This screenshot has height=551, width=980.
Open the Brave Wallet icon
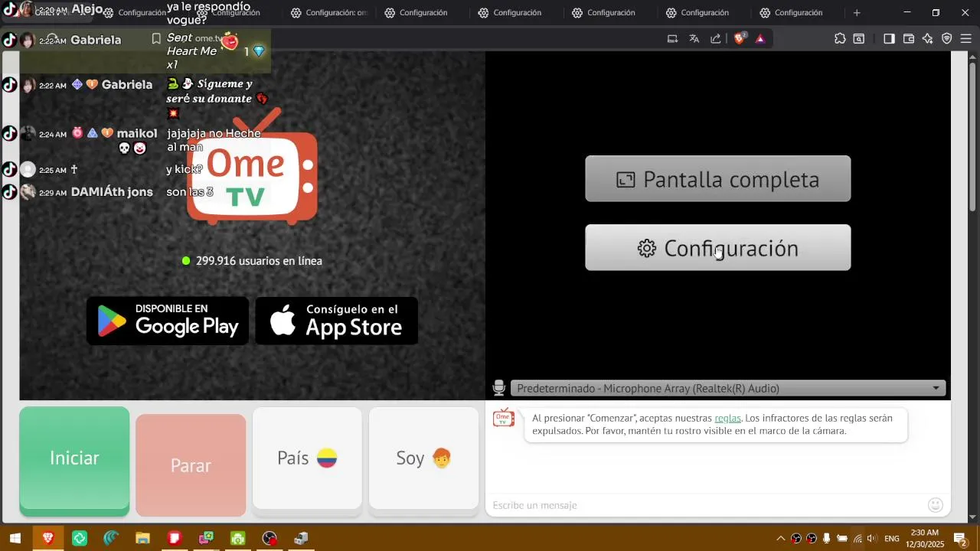[909, 39]
